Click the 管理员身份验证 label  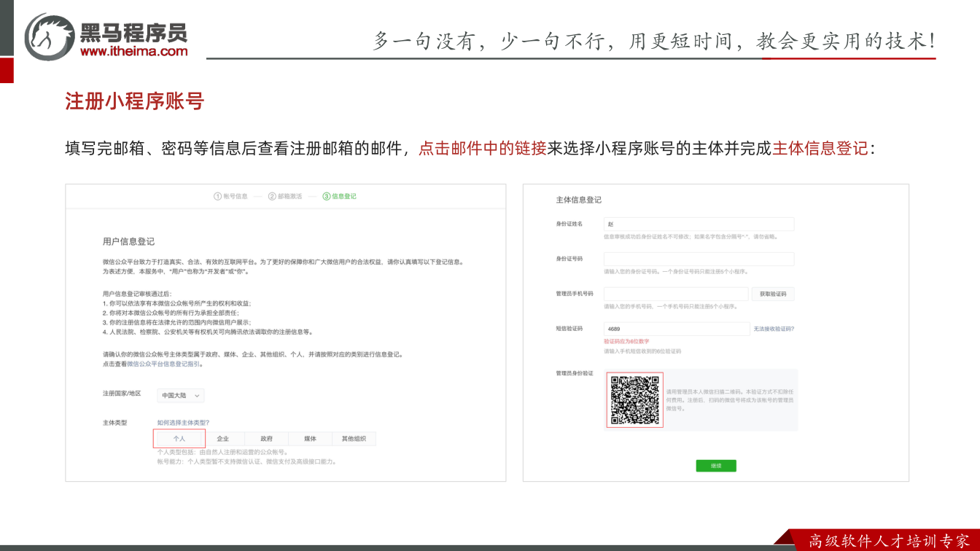click(x=575, y=373)
